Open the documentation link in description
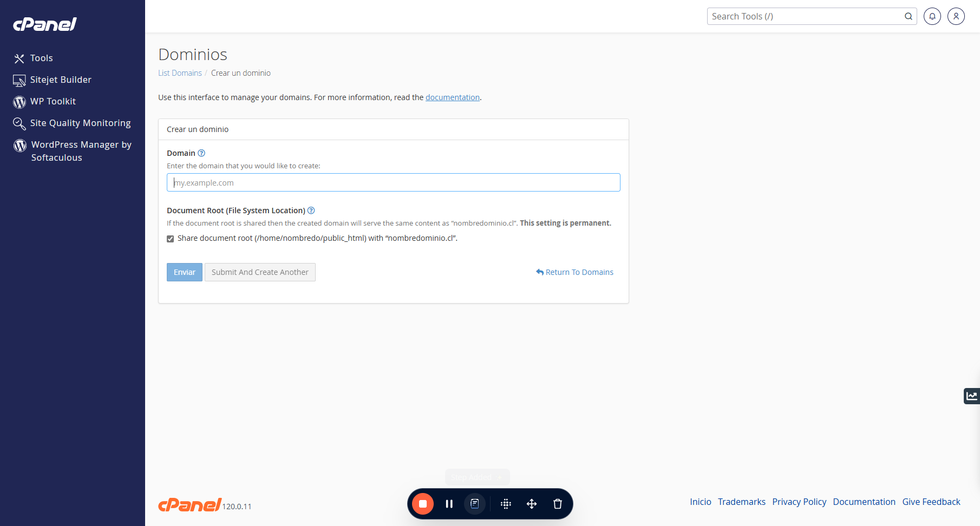This screenshot has height=526, width=980. 453,97
